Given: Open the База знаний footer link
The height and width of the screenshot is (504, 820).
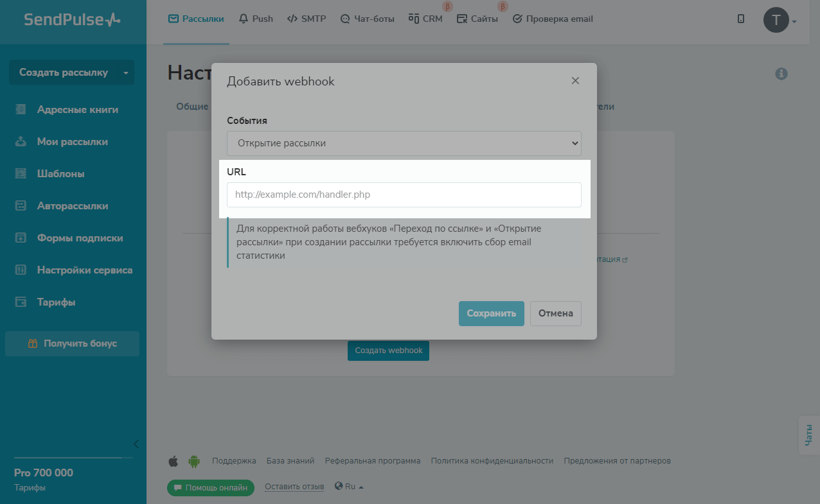Looking at the screenshot, I should click(290, 461).
